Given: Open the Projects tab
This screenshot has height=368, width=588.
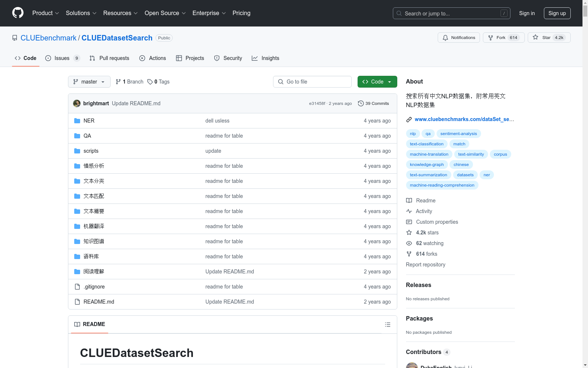Looking at the screenshot, I should [x=190, y=58].
